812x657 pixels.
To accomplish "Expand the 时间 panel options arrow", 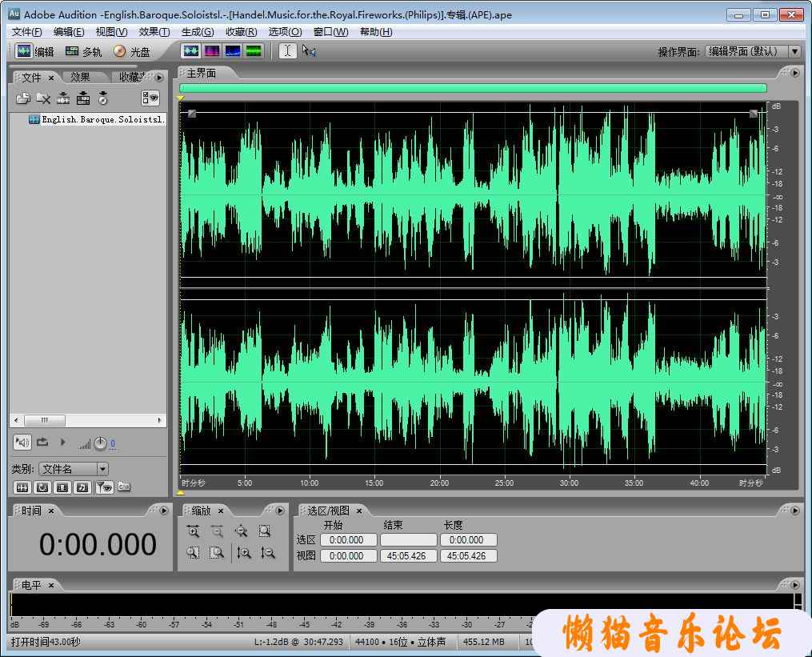I will pos(164,511).
